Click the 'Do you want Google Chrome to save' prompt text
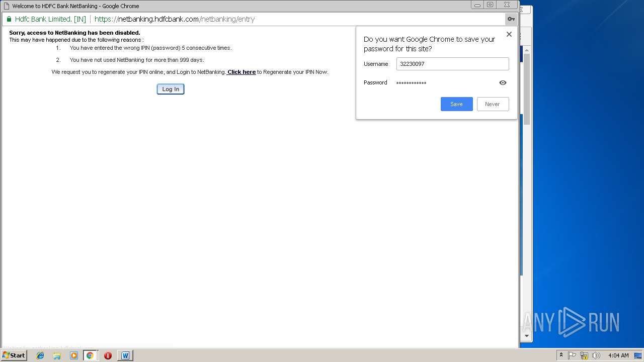The width and height of the screenshot is (644, 362). (x=429, y=44)
